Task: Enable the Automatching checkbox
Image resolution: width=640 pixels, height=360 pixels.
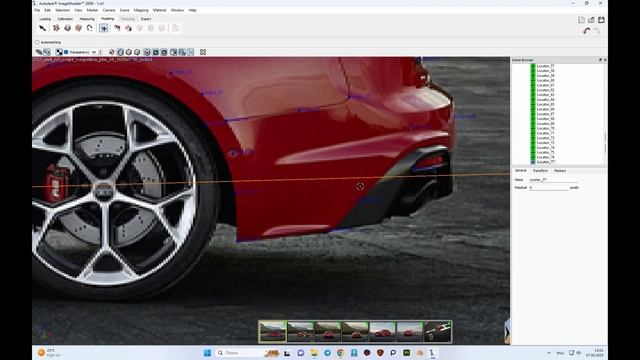Action: click(x=37, y=42)
